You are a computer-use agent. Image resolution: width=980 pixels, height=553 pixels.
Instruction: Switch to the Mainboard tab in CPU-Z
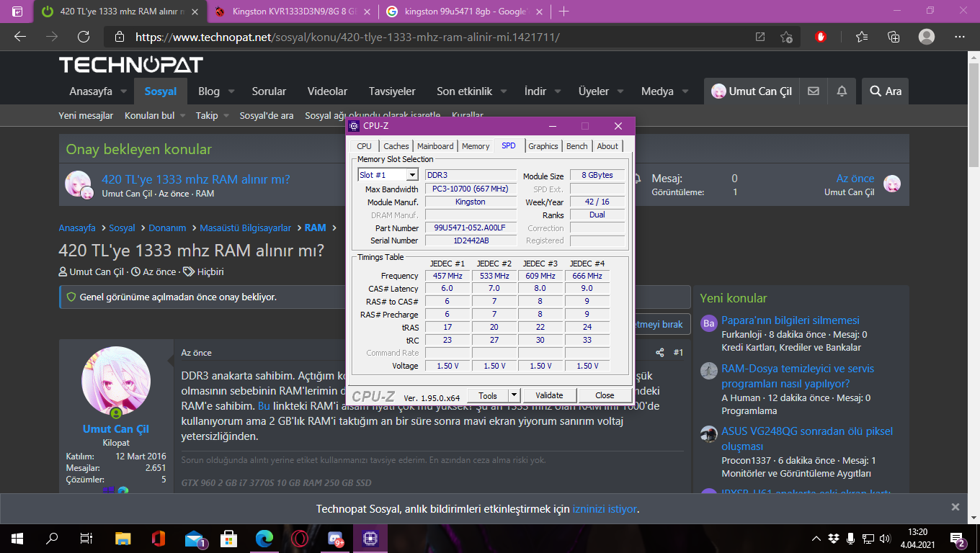[435, 146]
